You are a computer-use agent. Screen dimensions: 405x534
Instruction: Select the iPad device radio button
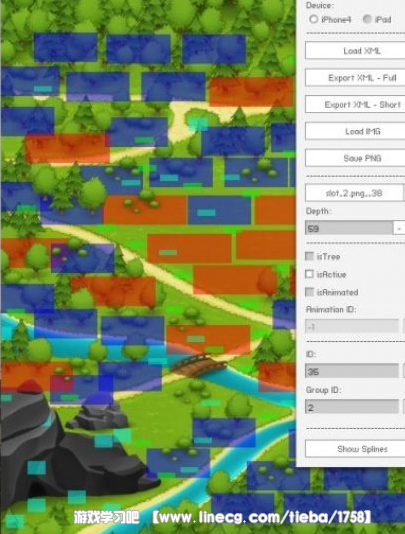[x=367, y=19]
